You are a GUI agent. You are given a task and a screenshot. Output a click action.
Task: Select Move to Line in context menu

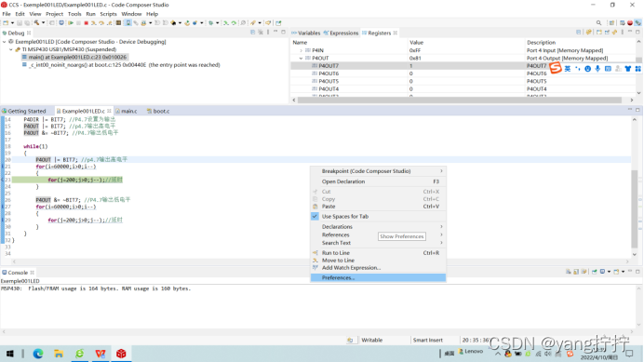point(378,261)
